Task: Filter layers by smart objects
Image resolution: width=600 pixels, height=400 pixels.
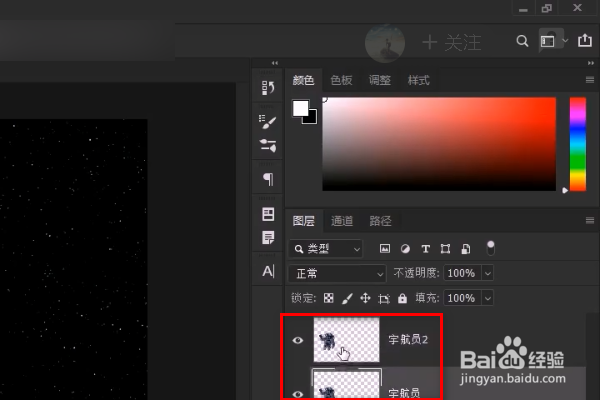Action: click(x=466, y=249)
